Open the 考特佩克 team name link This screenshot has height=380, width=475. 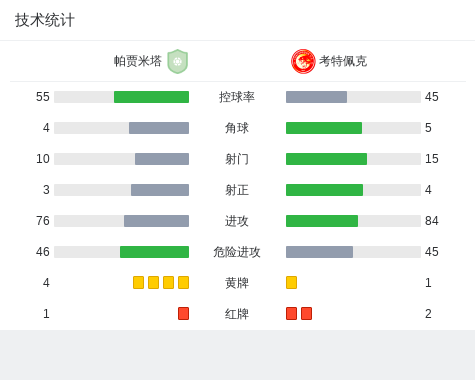(343, 61)
